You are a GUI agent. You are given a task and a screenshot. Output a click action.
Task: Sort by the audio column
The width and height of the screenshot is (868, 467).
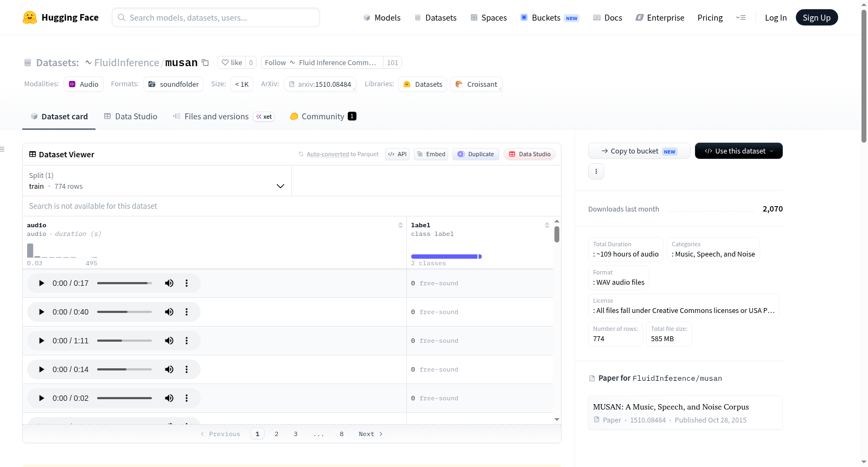[x=400, y=225]
